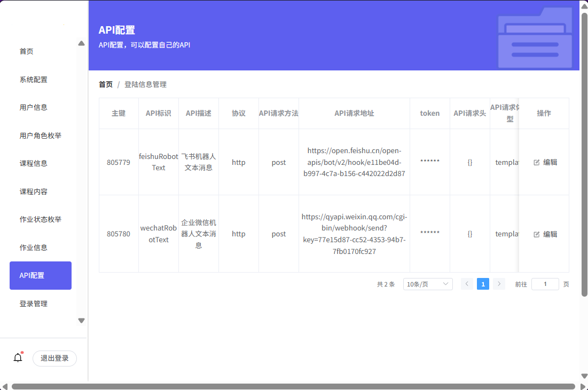Image resolution: width=588 pixels, height=390 pixels.
Task: Select 作业信息 in the sidebar
Action: point(33,247)
